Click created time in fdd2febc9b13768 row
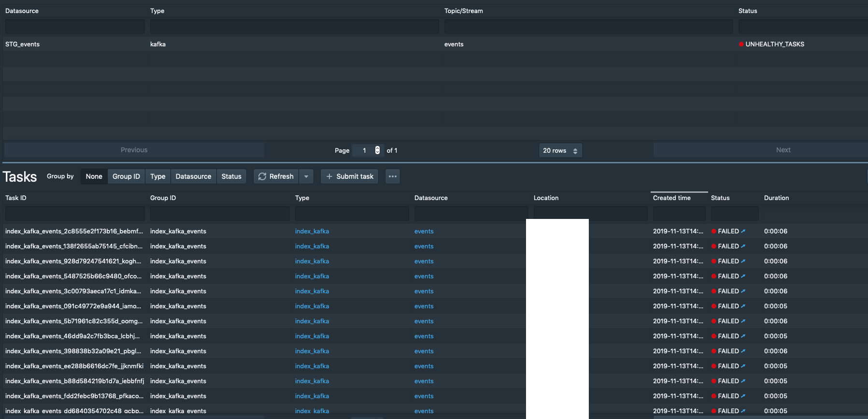This screenshot has height=419, width=868. click(678, 396)
